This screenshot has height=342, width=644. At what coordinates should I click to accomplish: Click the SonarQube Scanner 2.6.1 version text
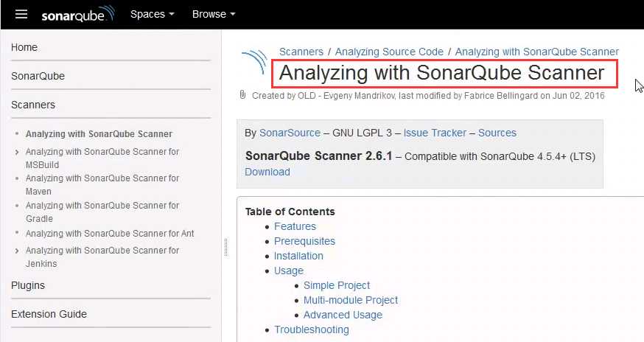click(319, 156)
